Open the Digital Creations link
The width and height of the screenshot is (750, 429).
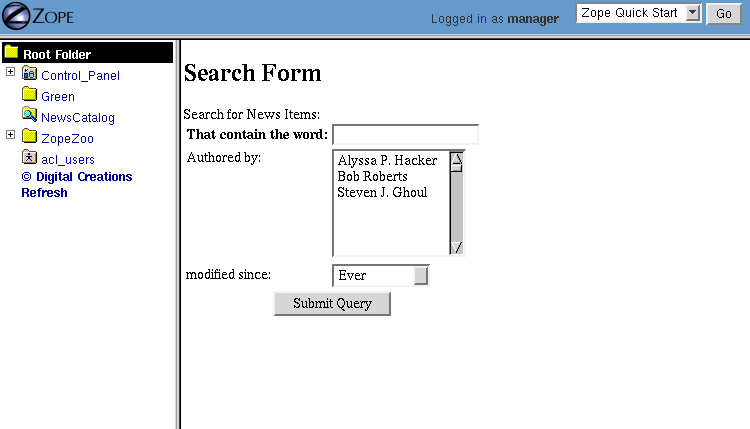[77, 177]
